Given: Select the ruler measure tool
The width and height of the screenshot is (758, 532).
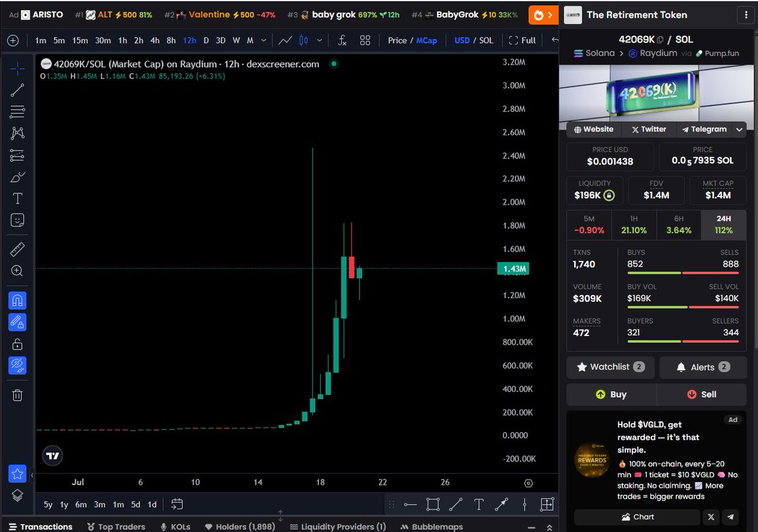Looking at the screenshot, I should click(18, 249).
